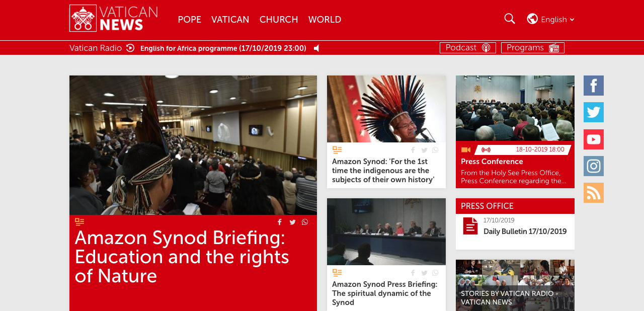Click the Programs button
The width and height of the screenshot is (644, 311).
point(533,48)
